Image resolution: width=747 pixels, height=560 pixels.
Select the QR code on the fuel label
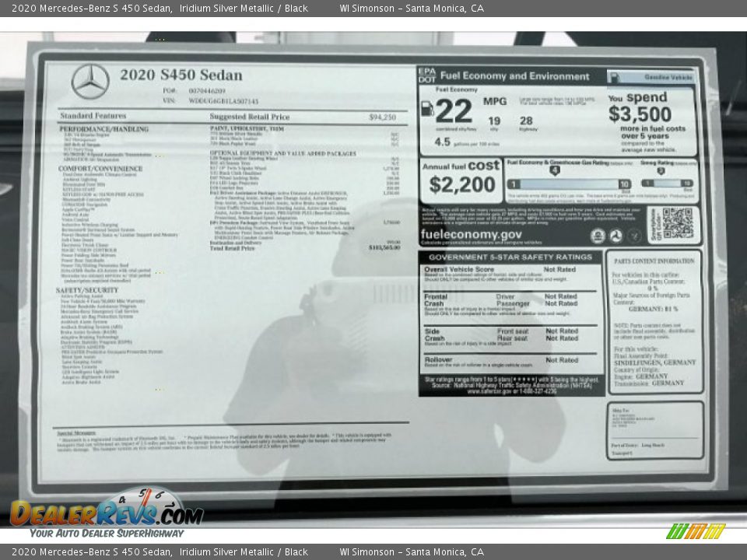click(x=678, y=223)
